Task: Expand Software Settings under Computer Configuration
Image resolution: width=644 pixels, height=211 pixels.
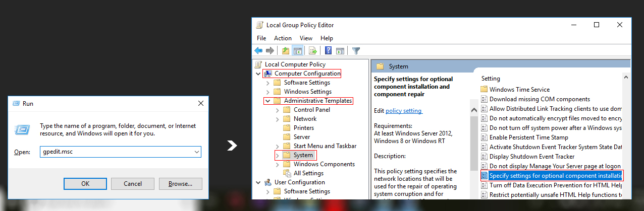Action: click(x=267, y=83)
